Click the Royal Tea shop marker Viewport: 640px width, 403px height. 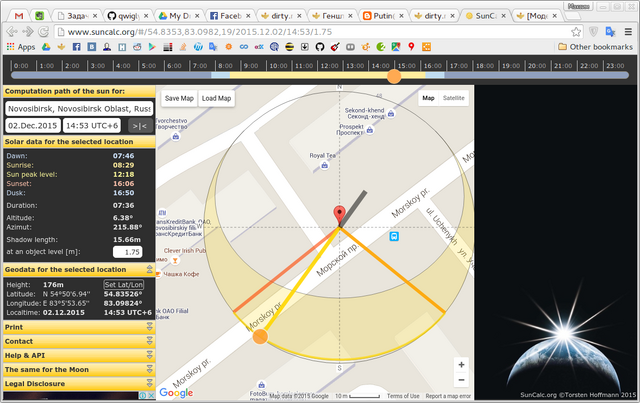[324, 165]
